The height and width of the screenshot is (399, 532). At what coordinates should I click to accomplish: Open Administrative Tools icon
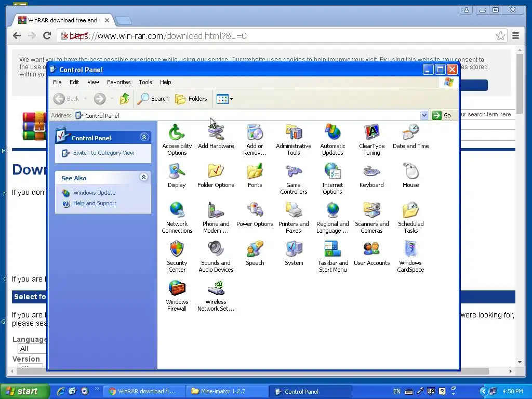(294, 139)
